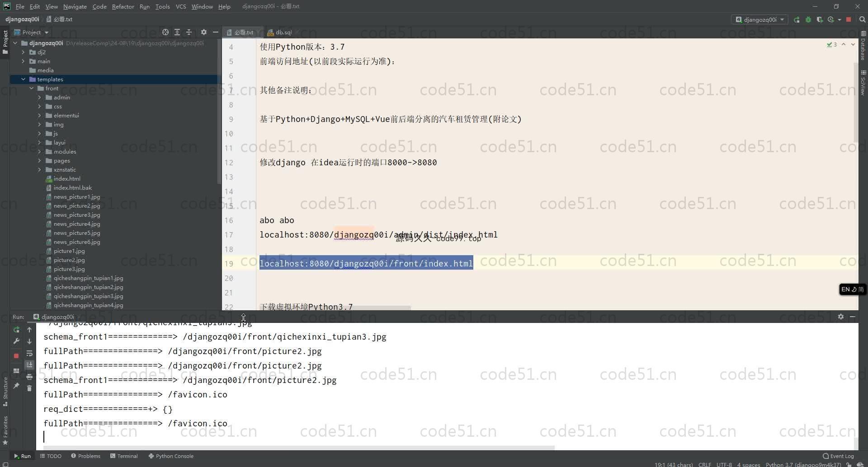The height and width of the screenshot is (467, 868).
Task: Open the VCS menu
Action: point(181,6)
